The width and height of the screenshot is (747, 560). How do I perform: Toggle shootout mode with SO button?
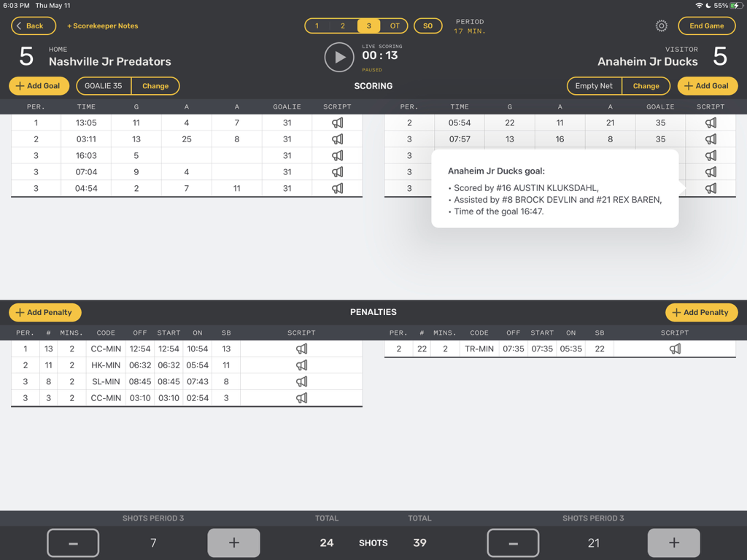[428, 25]
